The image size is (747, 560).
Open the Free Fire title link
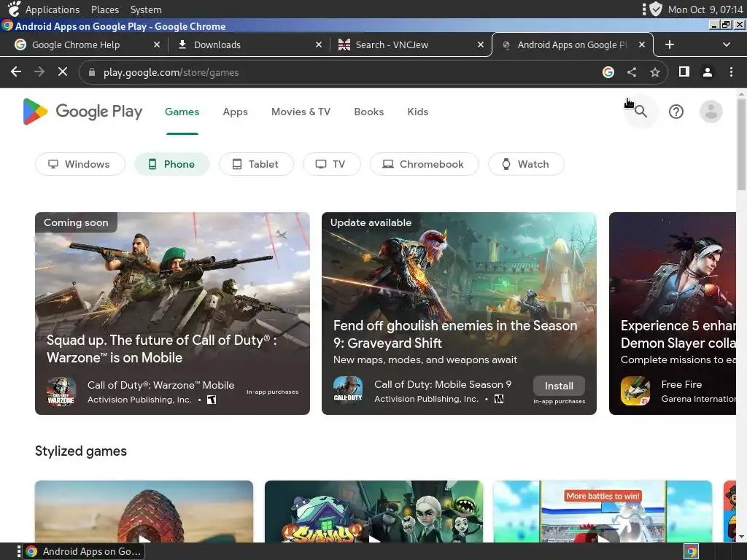pos(681,384)
